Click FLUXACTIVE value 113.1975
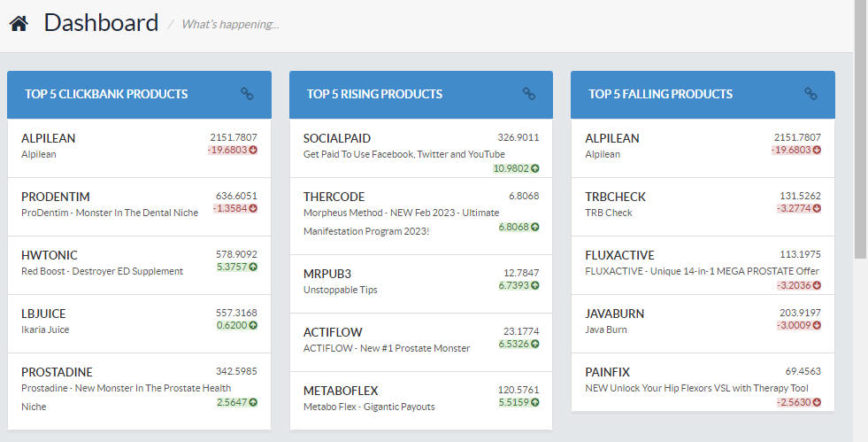Viewport: 868px width, 442px height. [800, 255]
